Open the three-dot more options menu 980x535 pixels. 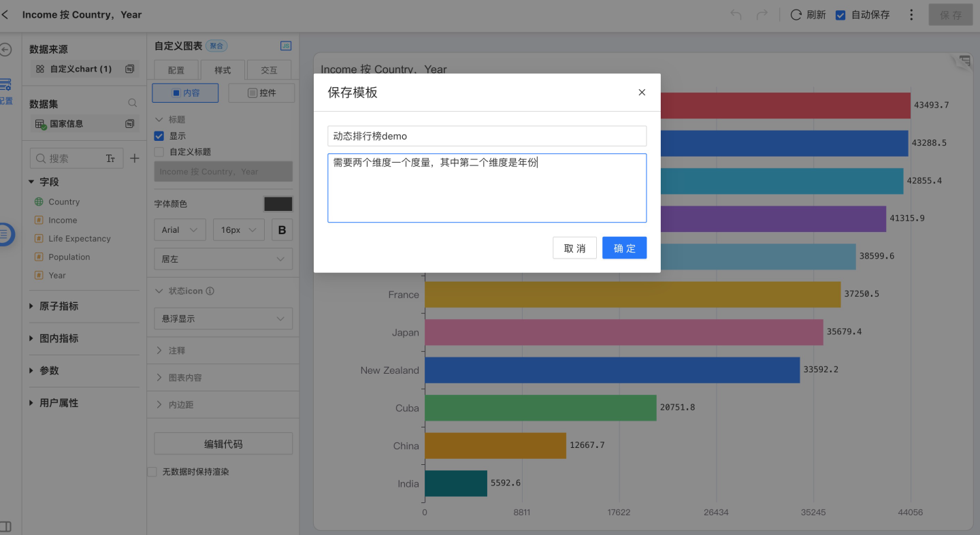coord(911,15)
